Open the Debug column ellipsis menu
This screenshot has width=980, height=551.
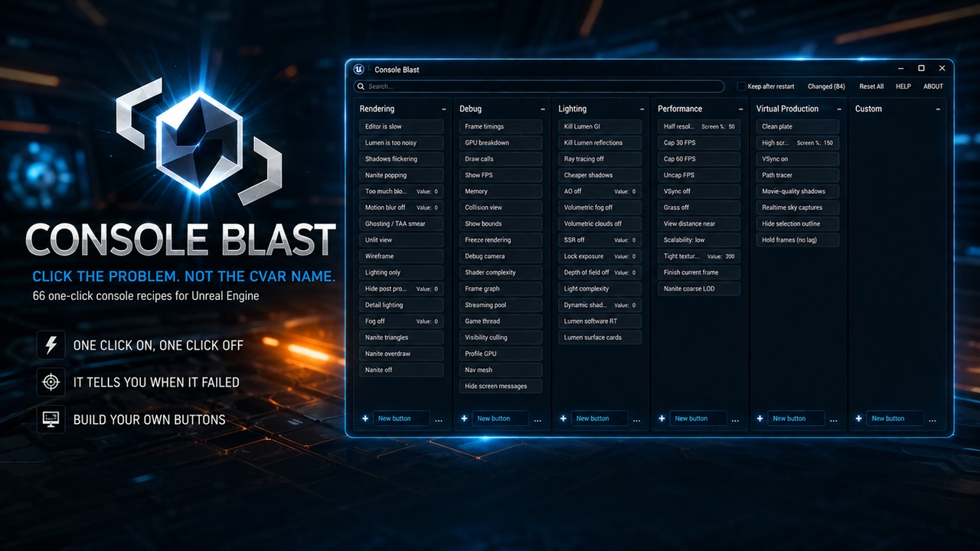537,420
